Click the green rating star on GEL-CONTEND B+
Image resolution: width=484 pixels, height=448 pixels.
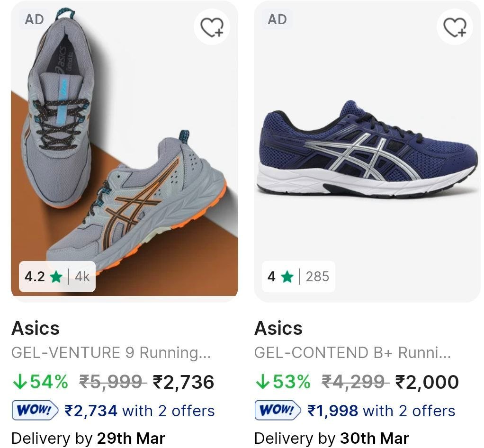[287, 277]
